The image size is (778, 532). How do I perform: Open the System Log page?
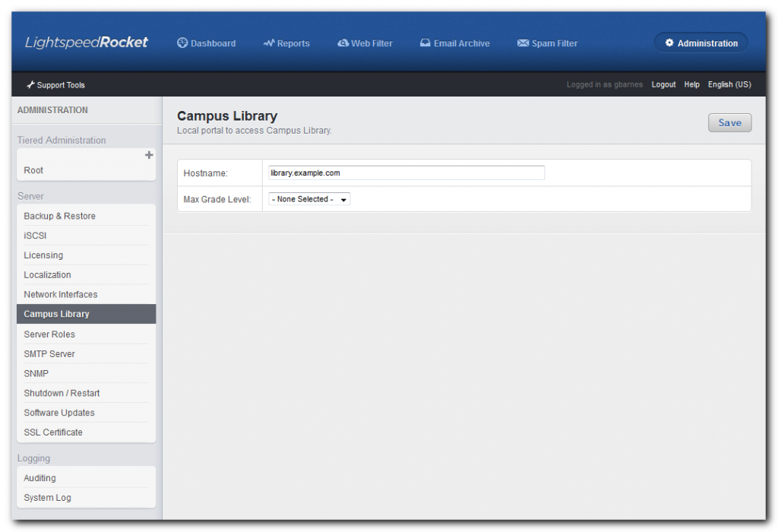pyautogui.click(x=47, y=498)
